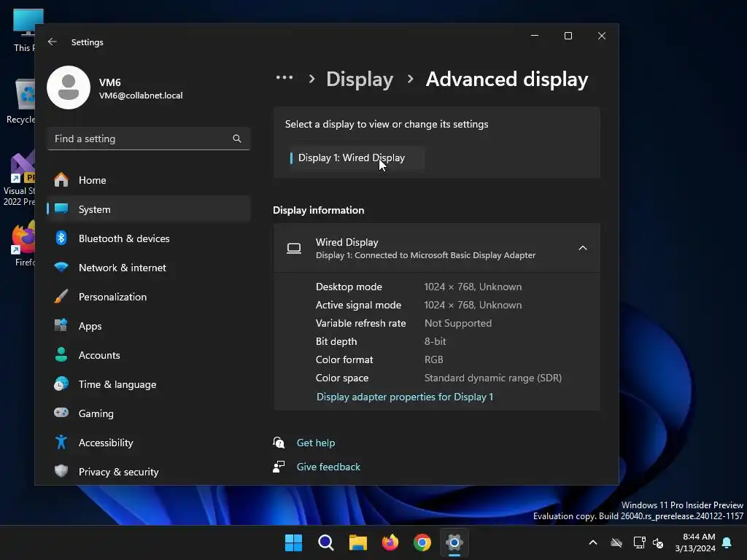The height and width of the screenshot is (560, 747).
Task: Launch Google Chrome from the taskbar
Action: (x=422, y=542)
